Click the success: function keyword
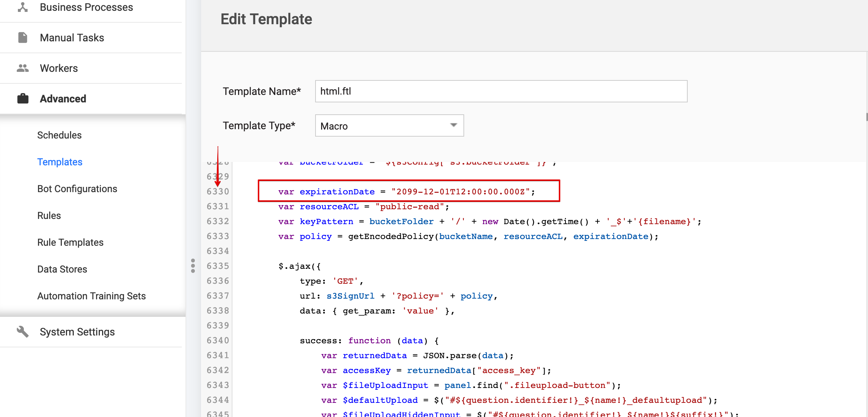This screenshot has height=417, width=868. click(370, 340)
